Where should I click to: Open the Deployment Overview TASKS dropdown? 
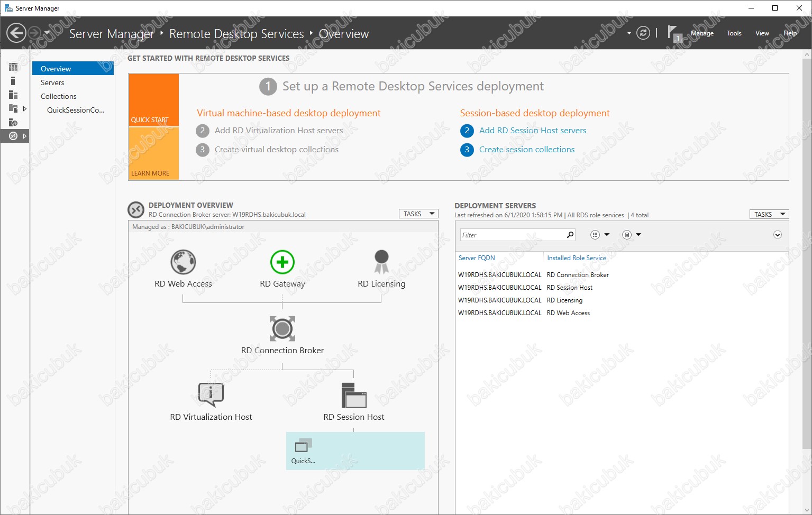pyautogui.click(x=418, y=214)
